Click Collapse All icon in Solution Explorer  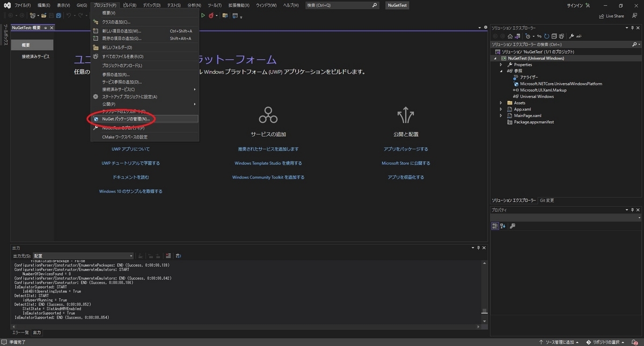[554, 36]
